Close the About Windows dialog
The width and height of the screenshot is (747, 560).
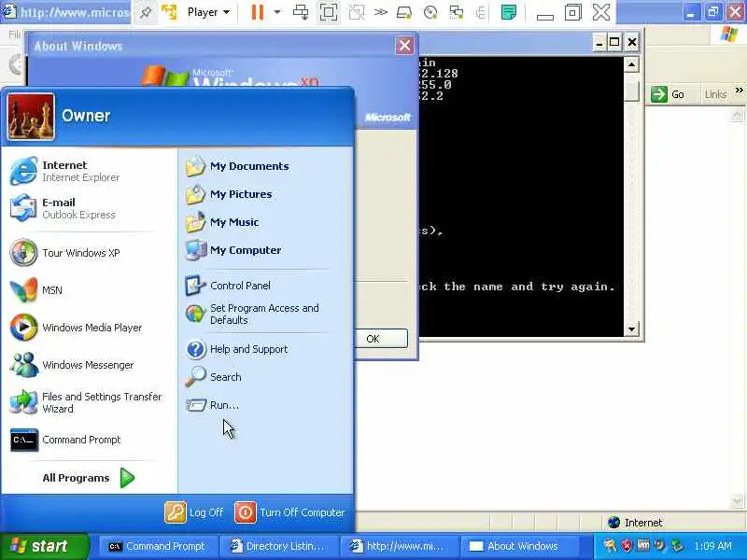click(x=404, y=45)
